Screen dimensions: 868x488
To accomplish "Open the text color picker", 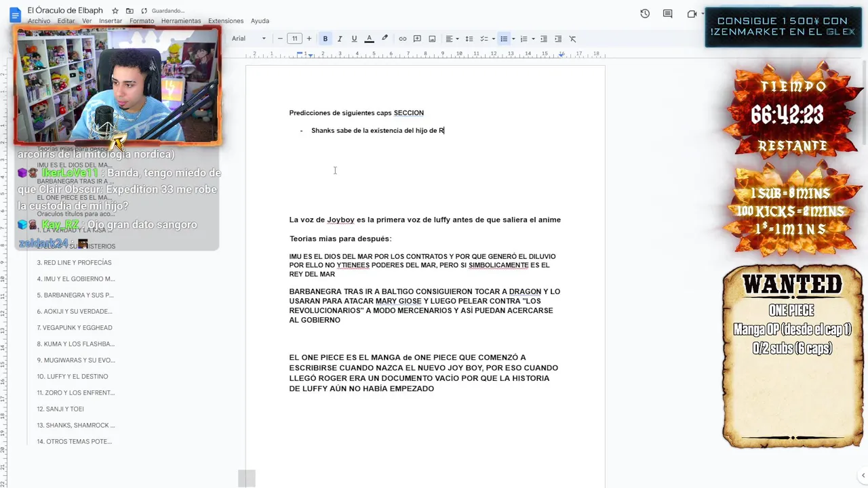I will coord(369,39).
